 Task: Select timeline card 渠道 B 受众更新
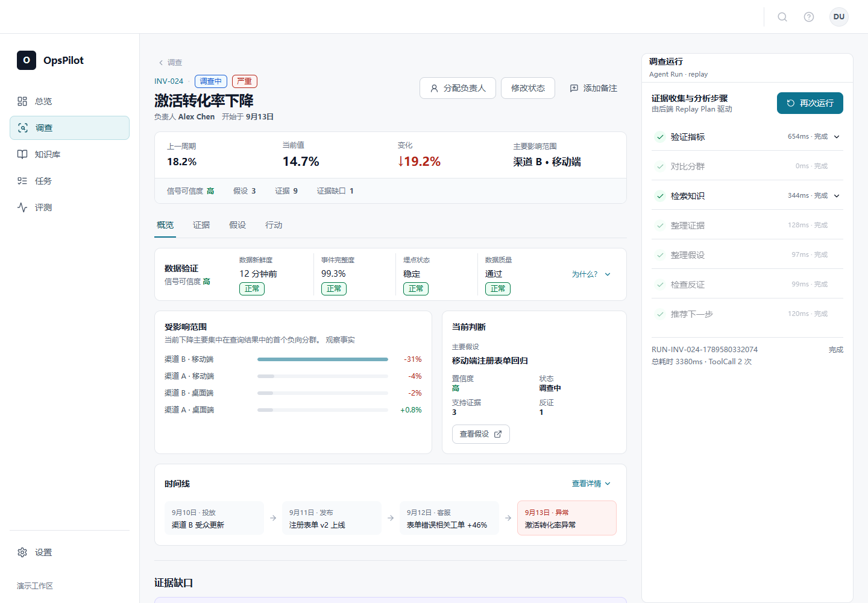214,518
